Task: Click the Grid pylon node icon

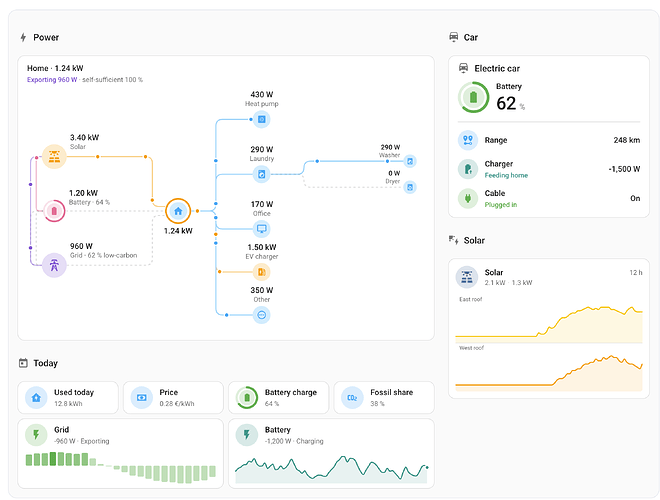Action: pyautogui.click(x=54, y=265)
